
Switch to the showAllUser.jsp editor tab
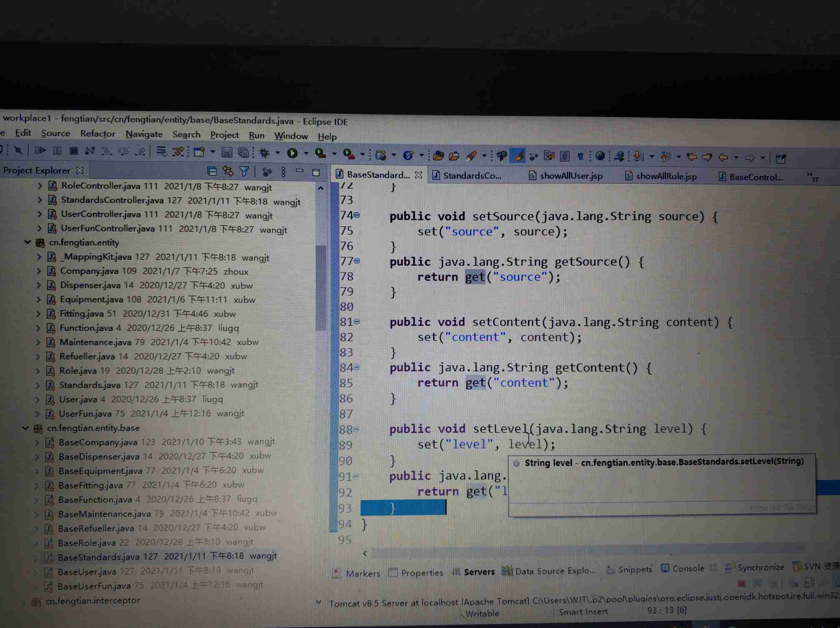click(x=570, y=176)
